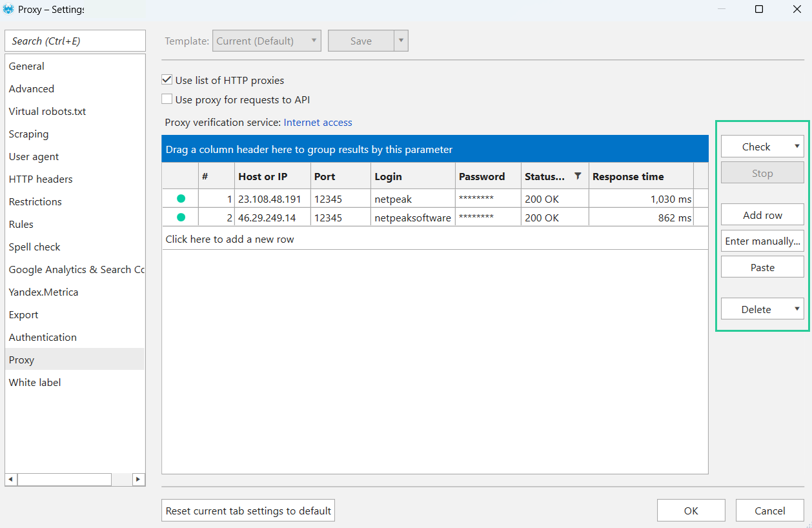Go to Authentication settings
Image resolution: width=812 pixels, height=528 pixels.
(74, 338)
